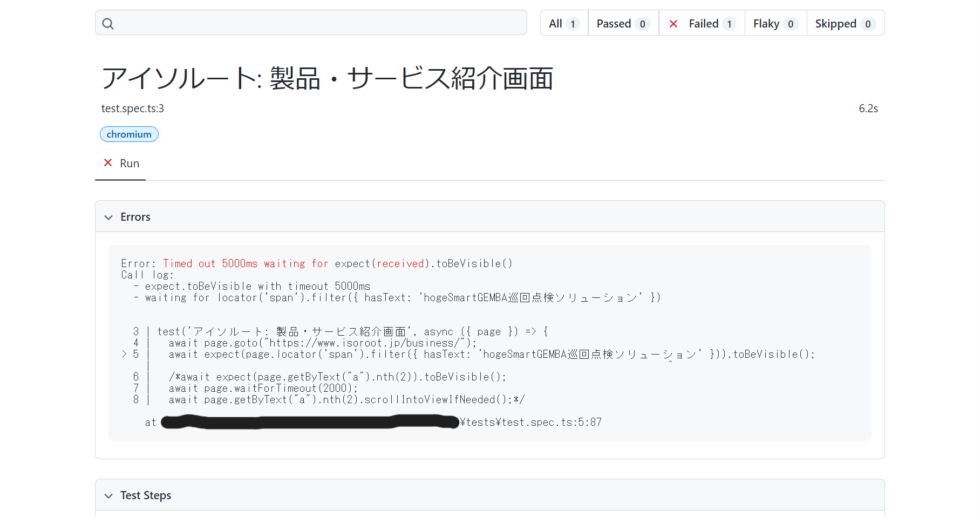Click code line 3 with test declaration
Screen dimensions: 980x517
341,331
